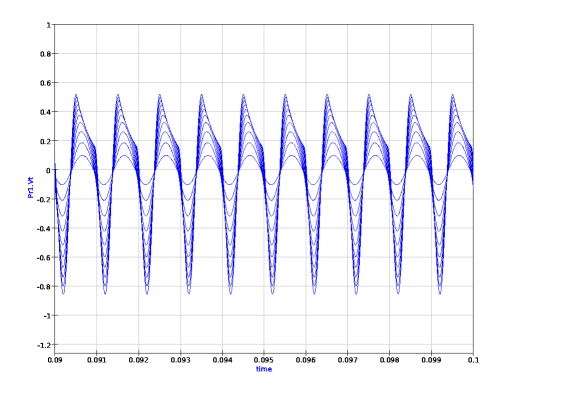Click the 'Pr1.Vt' y-axis label
The height and width of the screenshot is (413, 585).
[31, 188]
